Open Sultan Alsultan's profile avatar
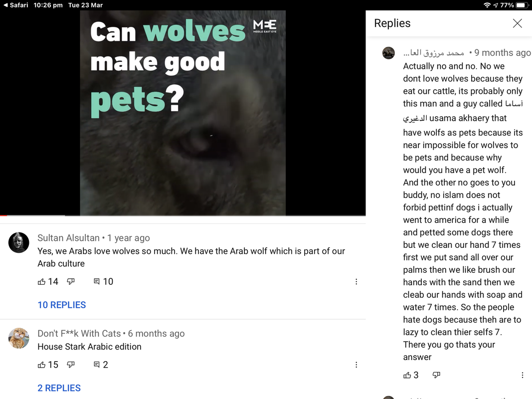Viewport: 532px width, 399px height. [18, 242]
